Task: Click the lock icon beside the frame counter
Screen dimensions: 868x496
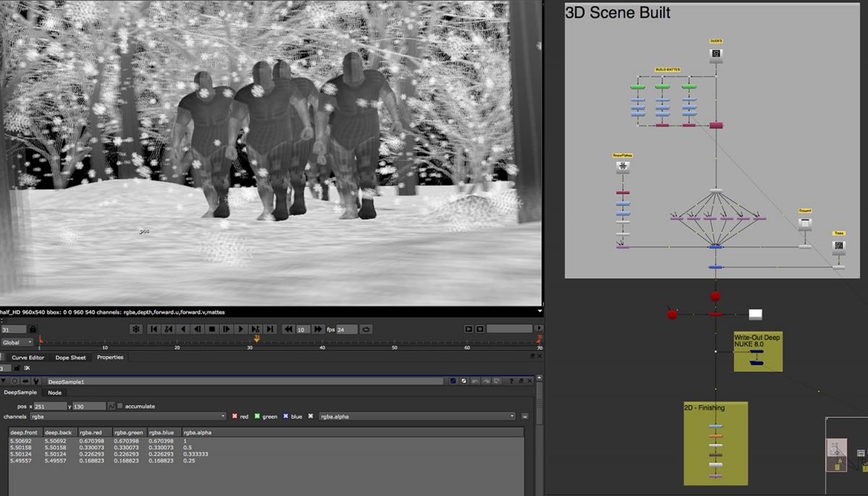Action: tap(34, 329)
